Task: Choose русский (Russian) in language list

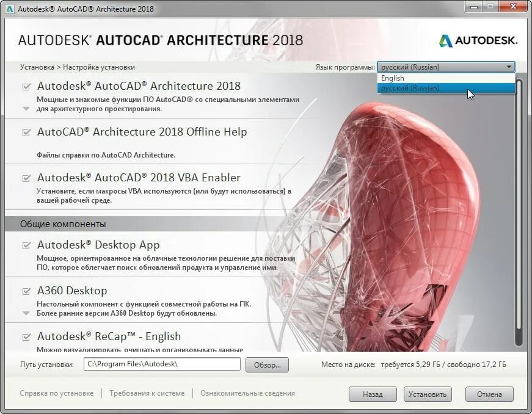Action: point(446,88)
